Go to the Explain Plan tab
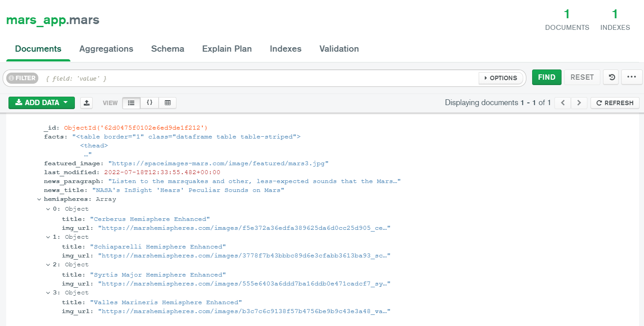 coord(227,49)
